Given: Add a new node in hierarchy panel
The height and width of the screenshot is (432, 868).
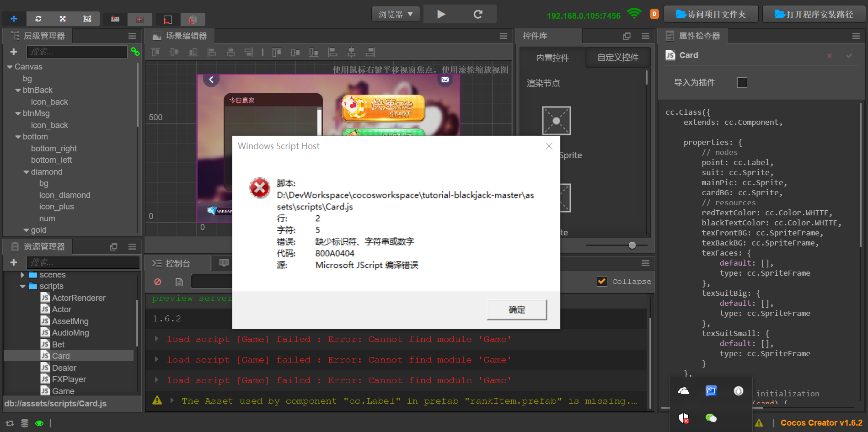Looking at the screenshot, I should [x=14, y=52].
